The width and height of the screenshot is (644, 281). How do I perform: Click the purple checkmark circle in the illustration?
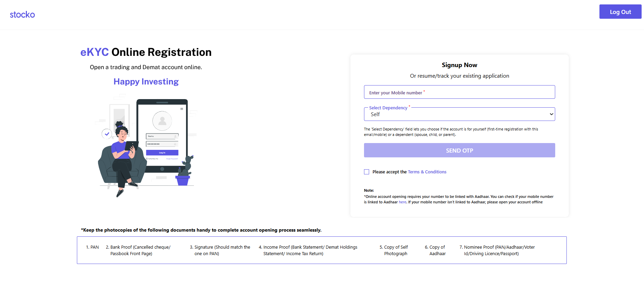(x=107, y=134)
